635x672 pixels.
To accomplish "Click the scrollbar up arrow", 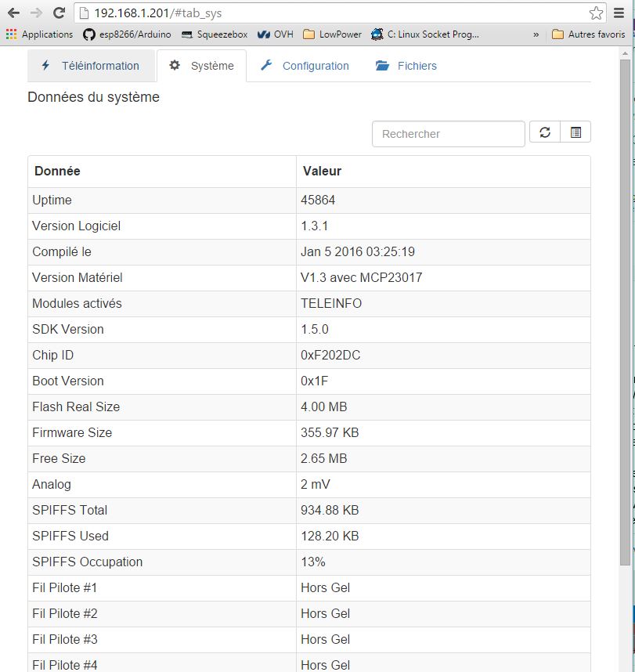I will click(x=625, y=52).
